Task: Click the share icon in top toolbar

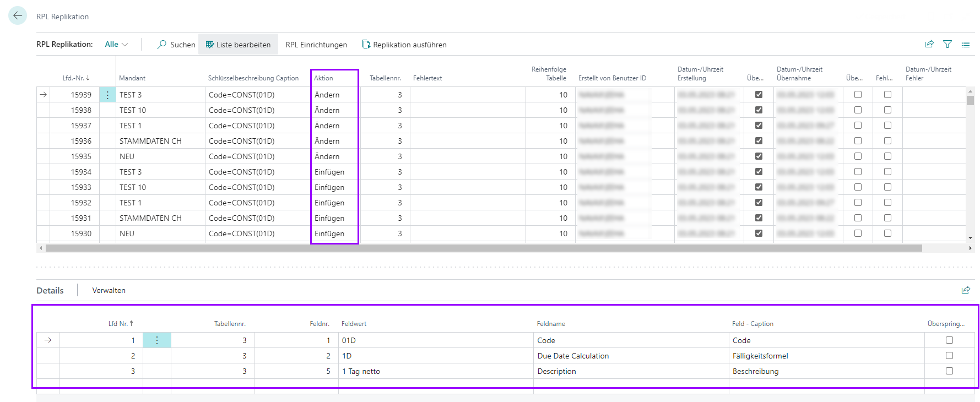Action: [x=929, y=44]
